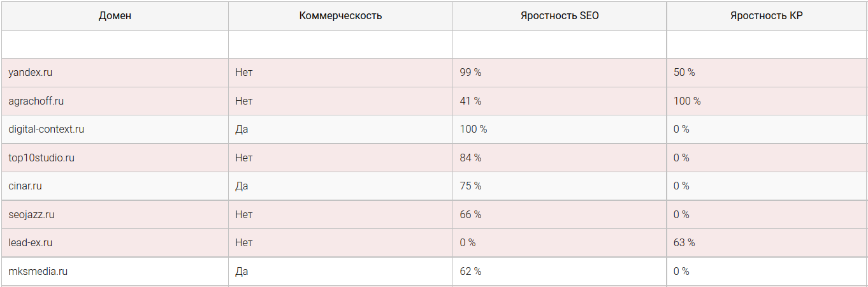Sort by Коммерческость column header
The height and width of the screenshot is (287, 868).
[x=340, y=16]
